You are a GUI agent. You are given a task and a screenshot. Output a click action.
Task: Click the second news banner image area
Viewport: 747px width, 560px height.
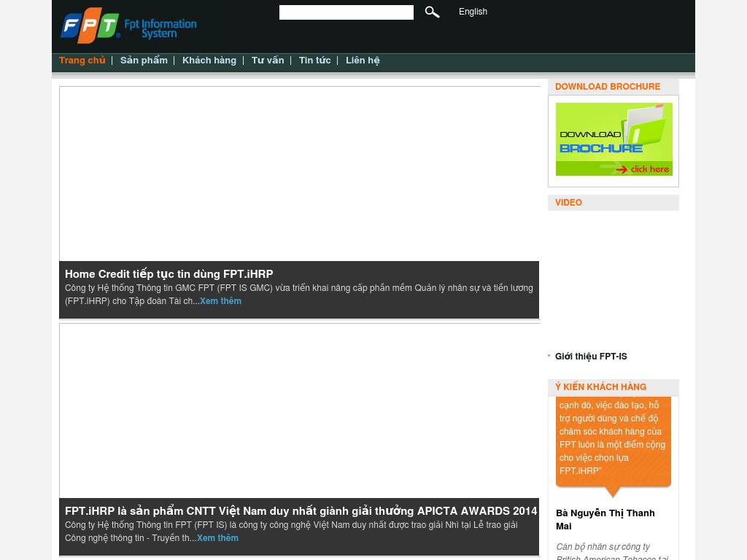click(x=299, y=411)
